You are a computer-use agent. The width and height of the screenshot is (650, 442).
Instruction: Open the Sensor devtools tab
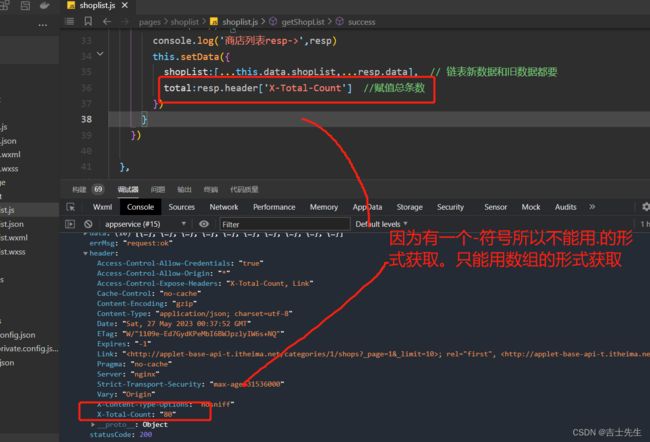tap(495, 207)
